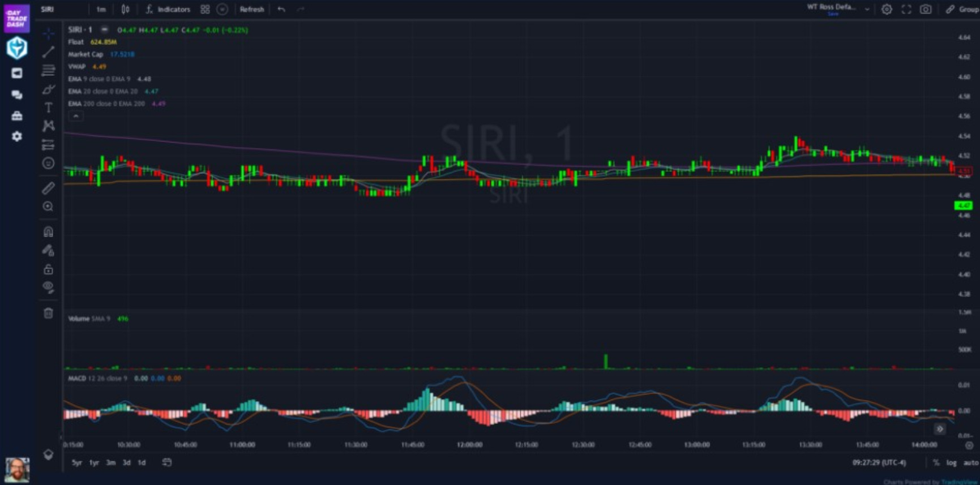Open the WT Ross Default layout dropdown
Screen dimensions: 980x485
838,8
